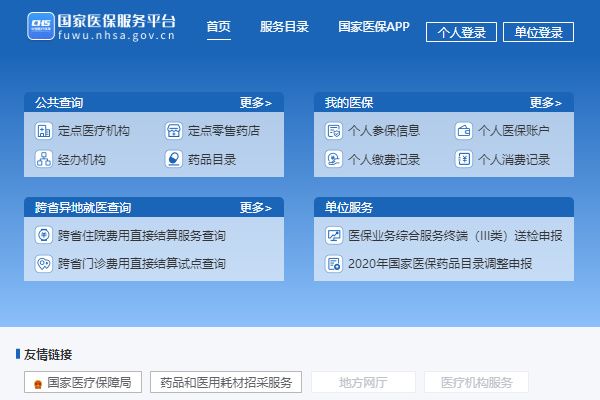Click the 个人参保信息 document icon

334,131
